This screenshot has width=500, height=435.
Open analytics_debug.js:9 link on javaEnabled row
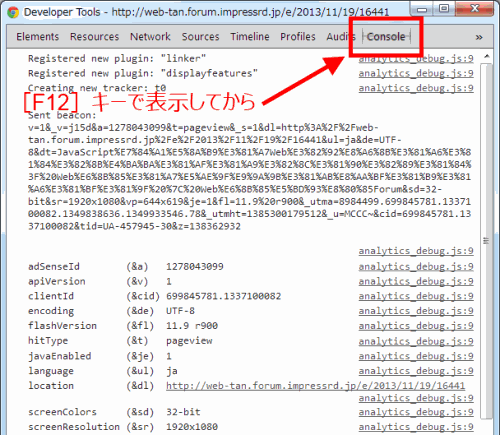(x=416, y=356)
